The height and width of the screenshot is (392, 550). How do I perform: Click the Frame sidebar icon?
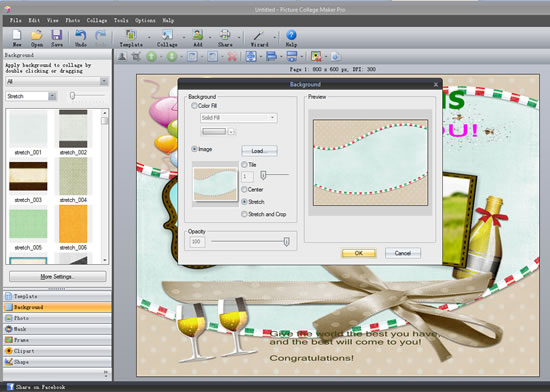8,340
